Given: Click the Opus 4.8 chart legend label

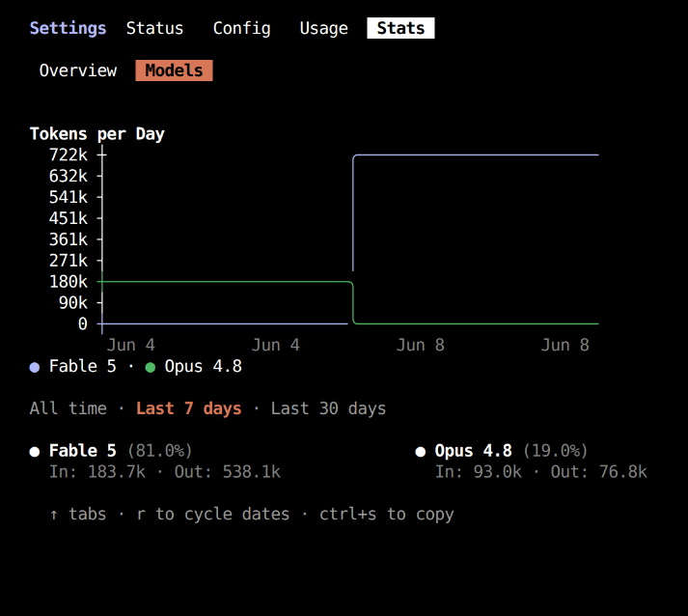Looking at the screenshot, I should tap(204, 366).
